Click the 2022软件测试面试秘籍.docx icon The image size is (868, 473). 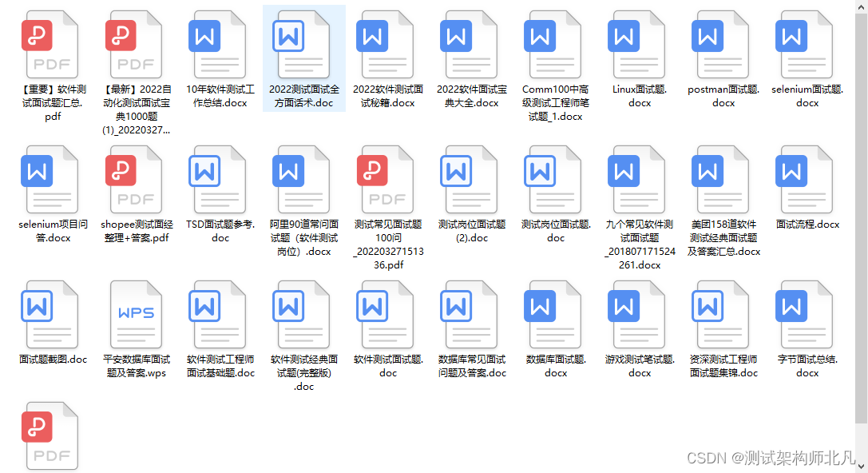(386, 44)
